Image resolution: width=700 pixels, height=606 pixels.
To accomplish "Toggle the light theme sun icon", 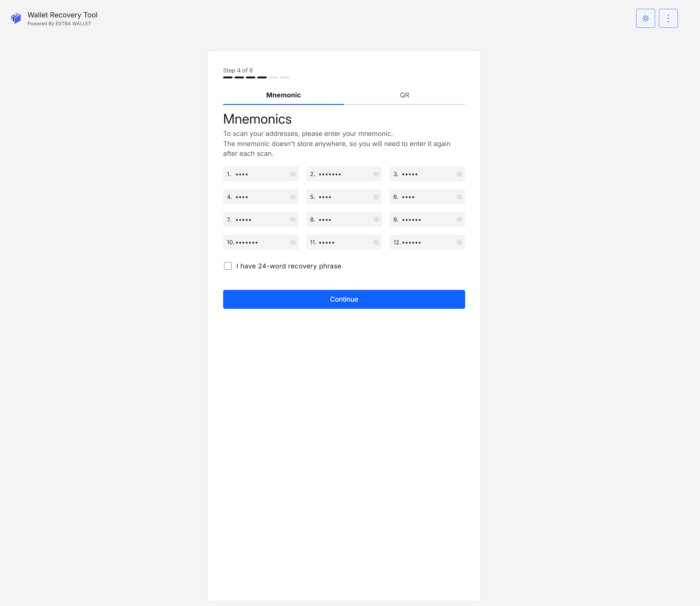I will click(x=645, y=18).
